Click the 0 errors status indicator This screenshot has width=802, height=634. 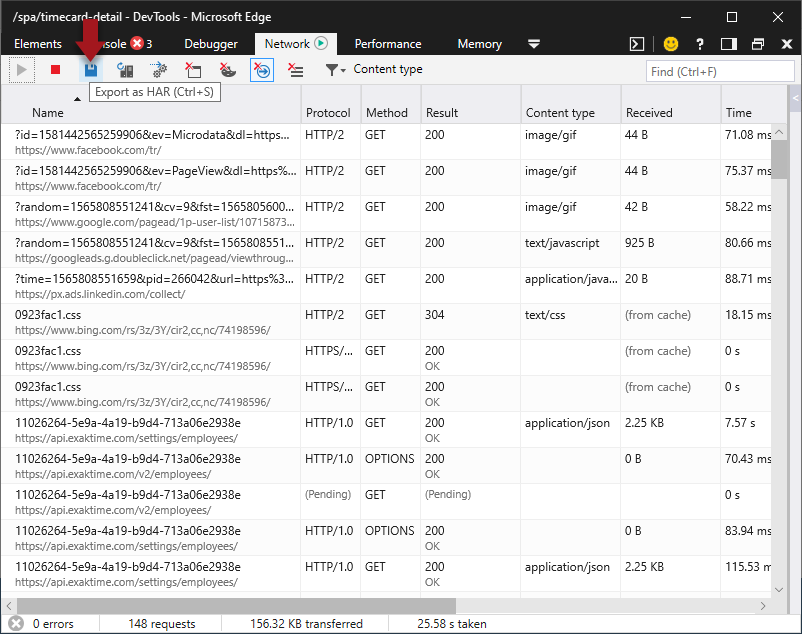tap(42, 624)
